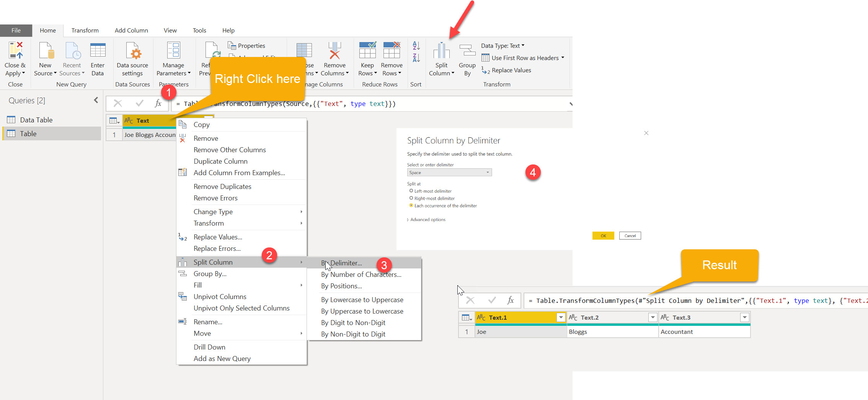Choose By Delimiter... in the submenu
Screen dimensions: 868x400
(x=364, y=263)
